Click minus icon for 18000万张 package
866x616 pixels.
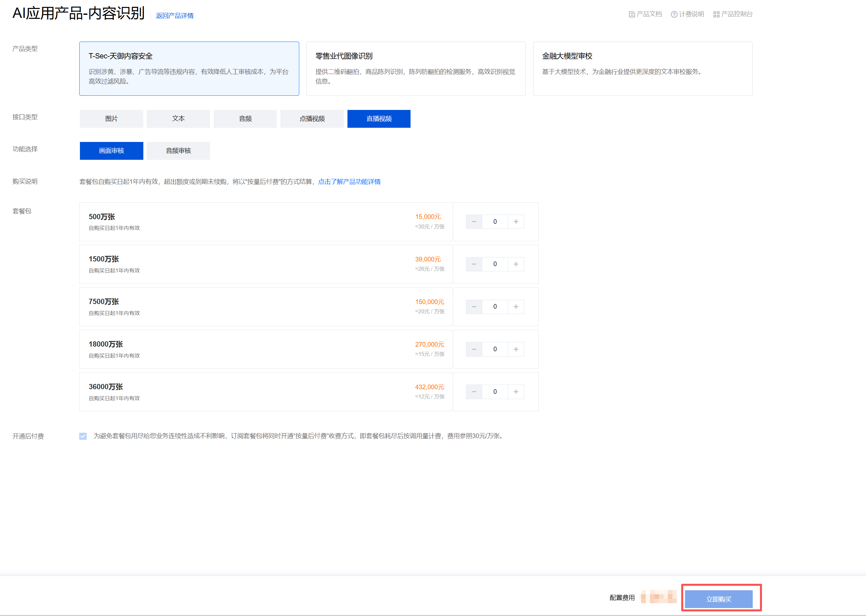tap(474, 349)
